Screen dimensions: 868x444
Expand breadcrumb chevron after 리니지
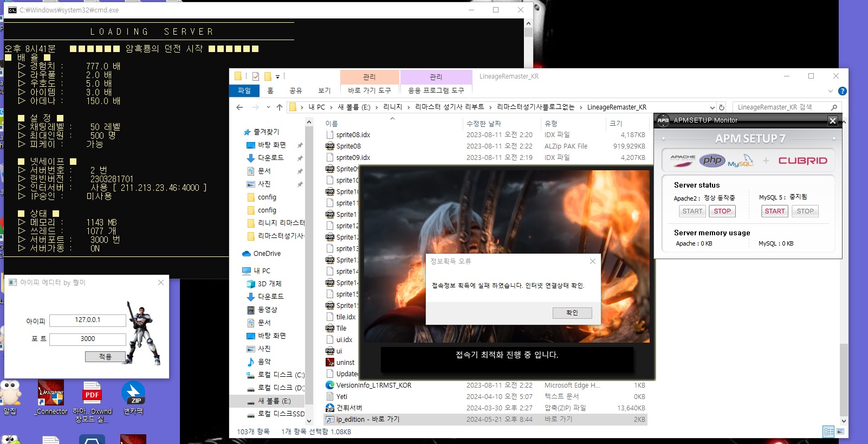point(409,107)
